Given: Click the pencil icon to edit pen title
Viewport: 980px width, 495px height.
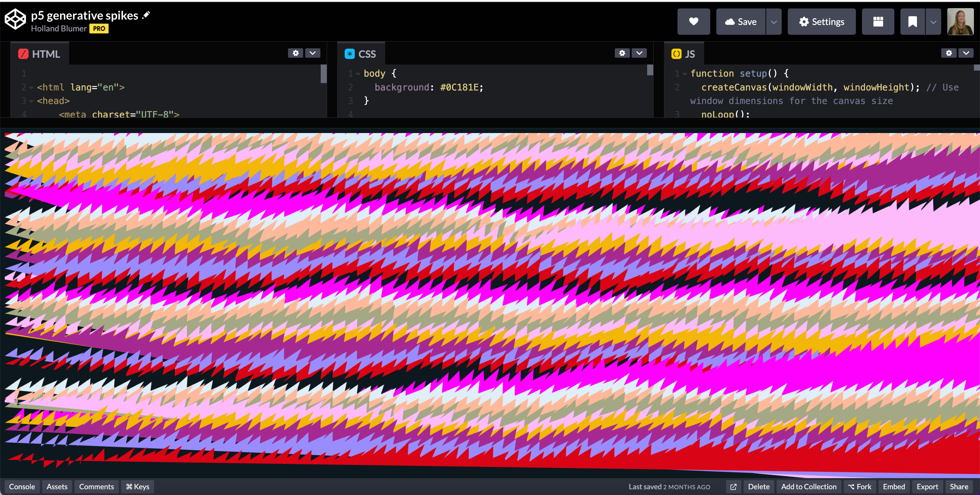Looking at the screenshot, I should click(146, 15).
